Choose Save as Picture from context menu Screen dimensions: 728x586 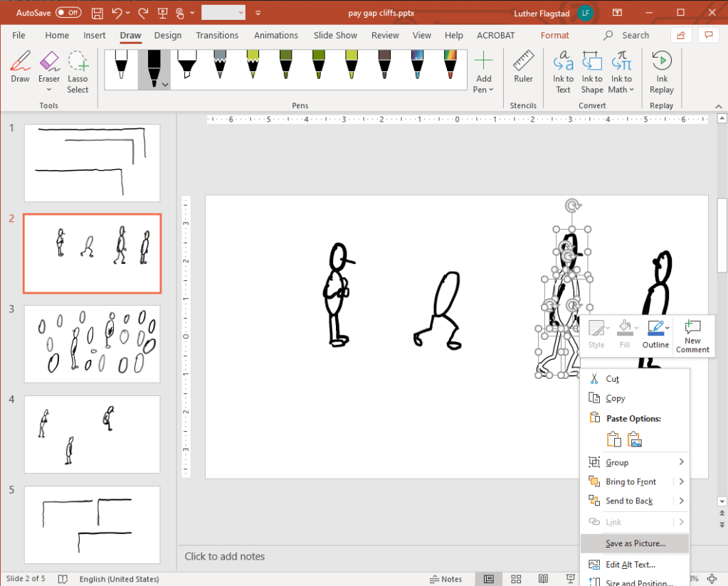point(635,543)
